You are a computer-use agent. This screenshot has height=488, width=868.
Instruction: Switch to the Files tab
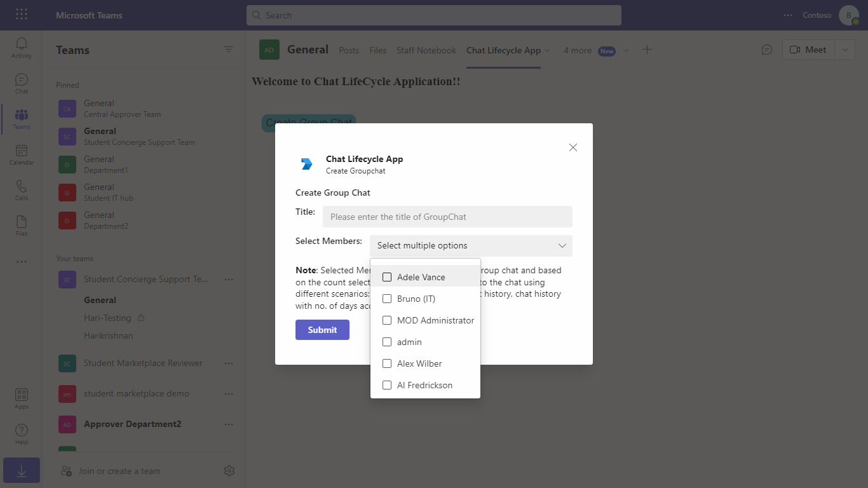click(378, 50)
